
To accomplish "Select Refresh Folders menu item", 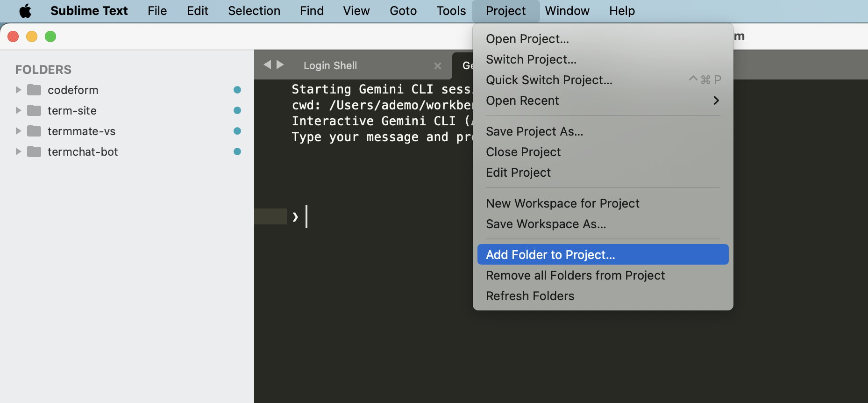I will 603,296.
